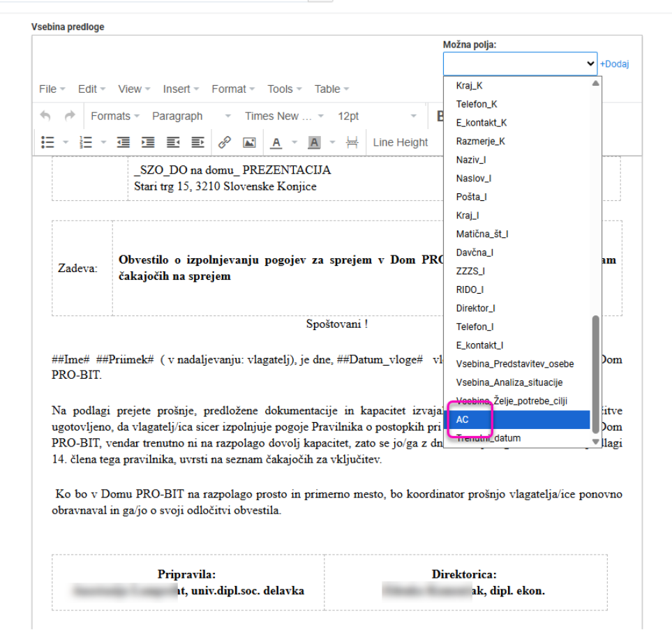Pick RIDO_I from the list

click(x=517, y=290)
